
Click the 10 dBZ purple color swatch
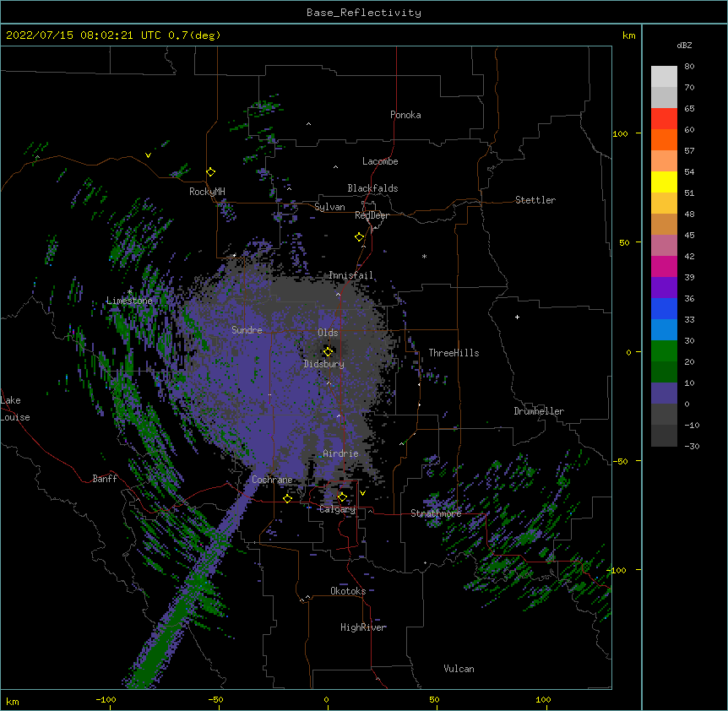tap(664, 393)
